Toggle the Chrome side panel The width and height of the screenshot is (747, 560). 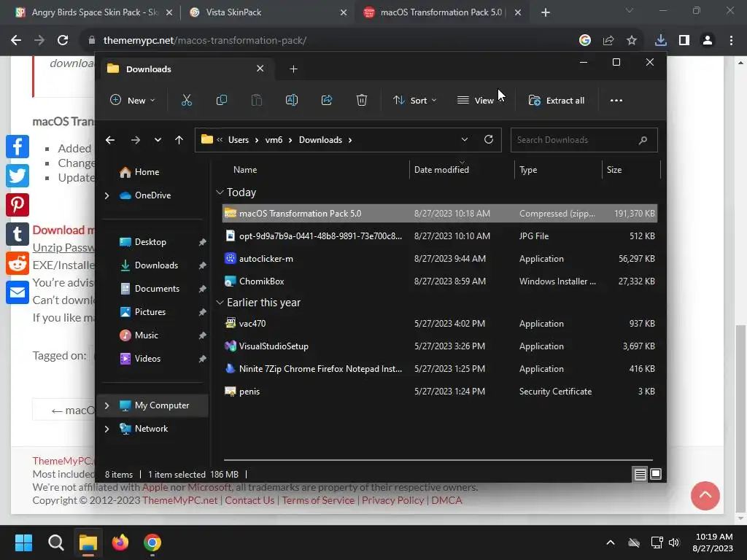[x=684, y=41]
